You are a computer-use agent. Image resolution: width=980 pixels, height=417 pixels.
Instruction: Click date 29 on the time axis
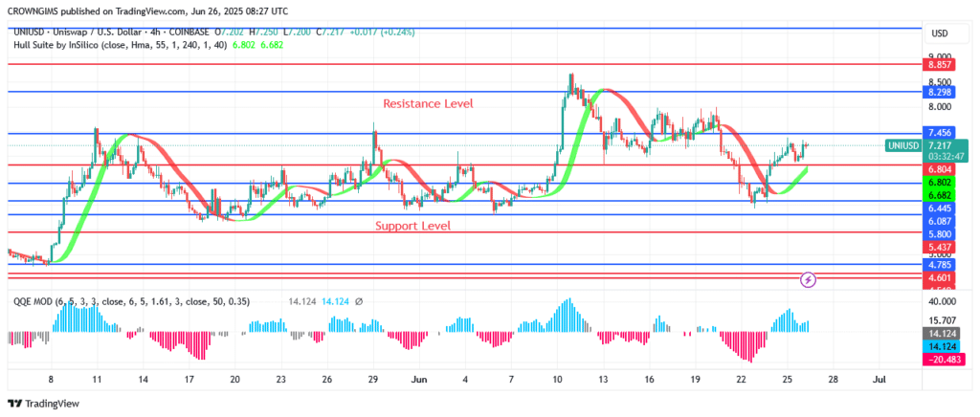point(374,379)
